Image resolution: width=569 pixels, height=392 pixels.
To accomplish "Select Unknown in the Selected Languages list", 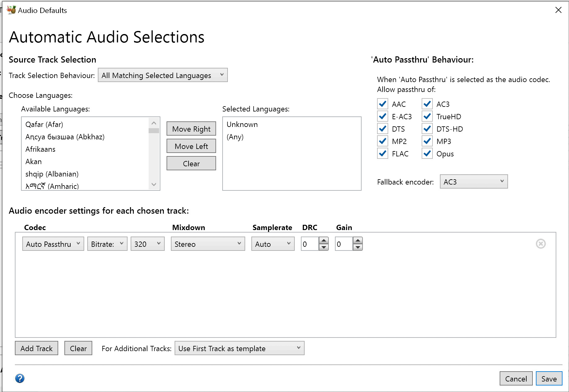I will coord(242,124).
